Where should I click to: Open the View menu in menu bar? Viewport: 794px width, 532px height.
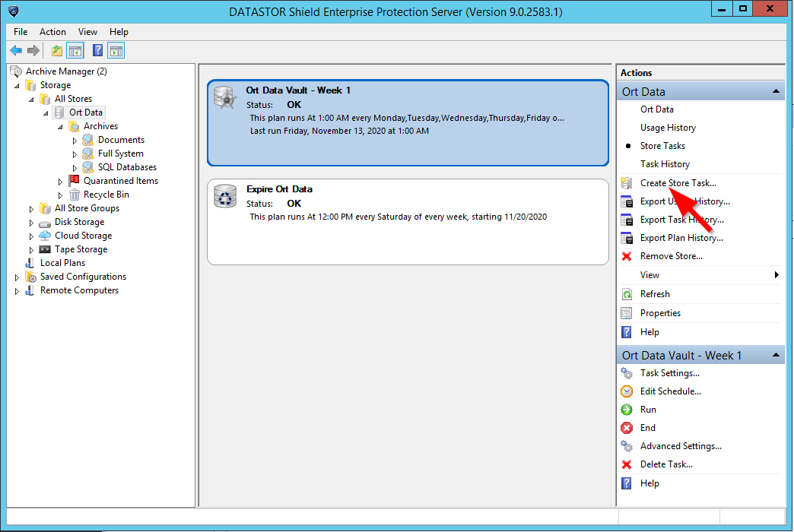[x=87, y=31]
